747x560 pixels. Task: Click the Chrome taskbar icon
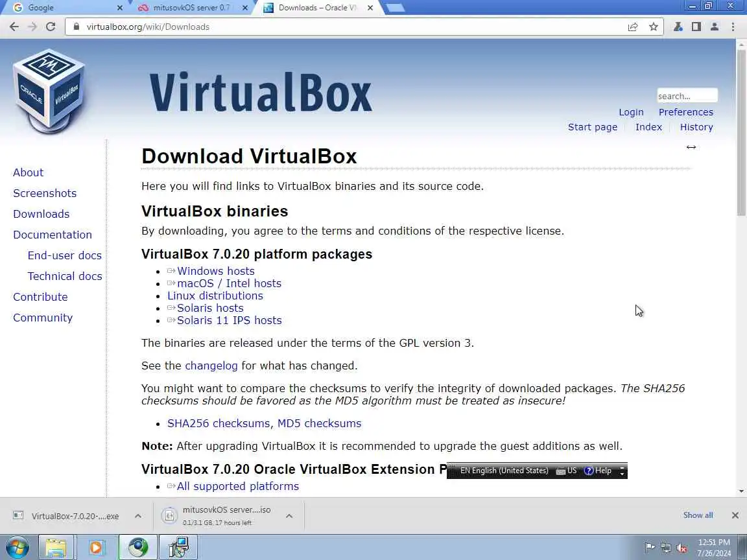coord(137,547)
